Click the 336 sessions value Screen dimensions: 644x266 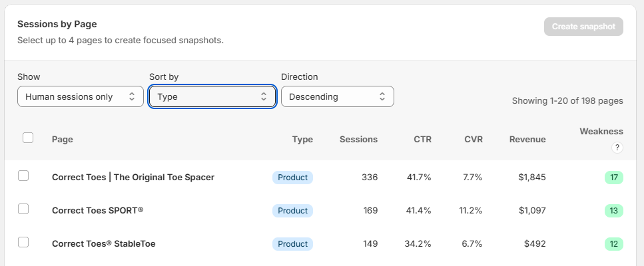[x=370, y=178]
